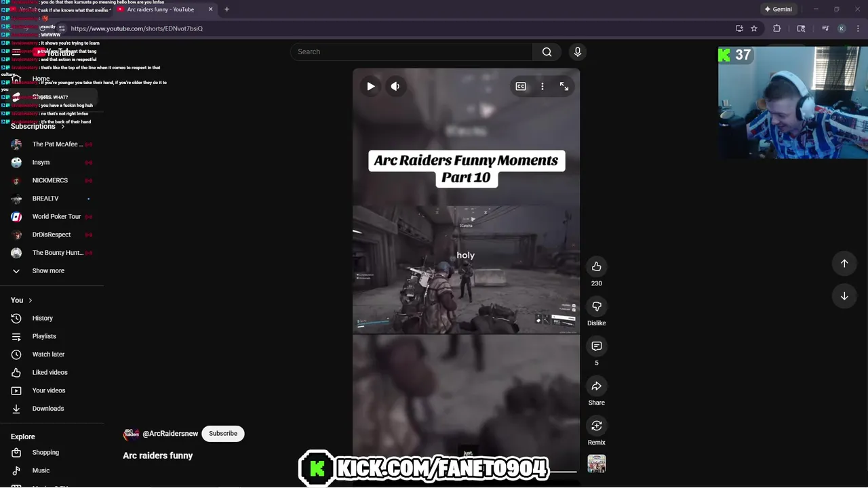
Task: Open Google Lens search icon in toolbar
Action: pyautogui.click(x=801, y=28)
